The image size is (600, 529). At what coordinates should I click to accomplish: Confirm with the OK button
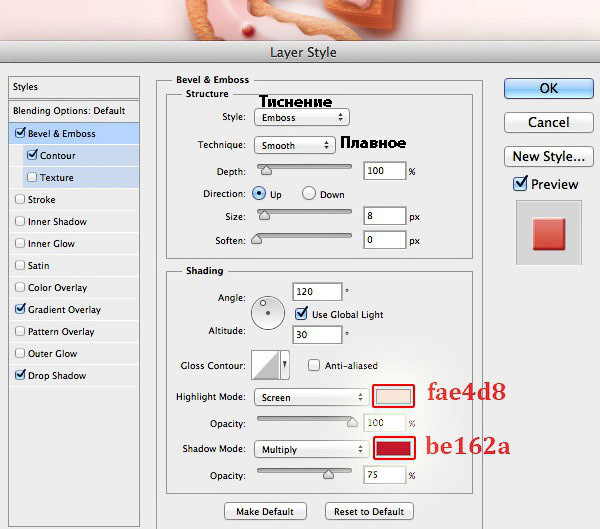549,88
